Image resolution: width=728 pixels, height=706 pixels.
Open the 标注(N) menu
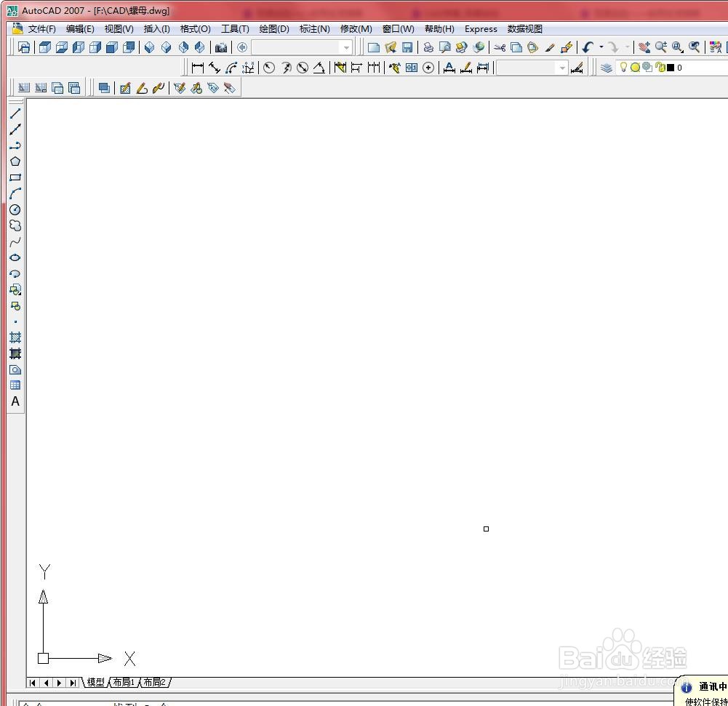314,29
